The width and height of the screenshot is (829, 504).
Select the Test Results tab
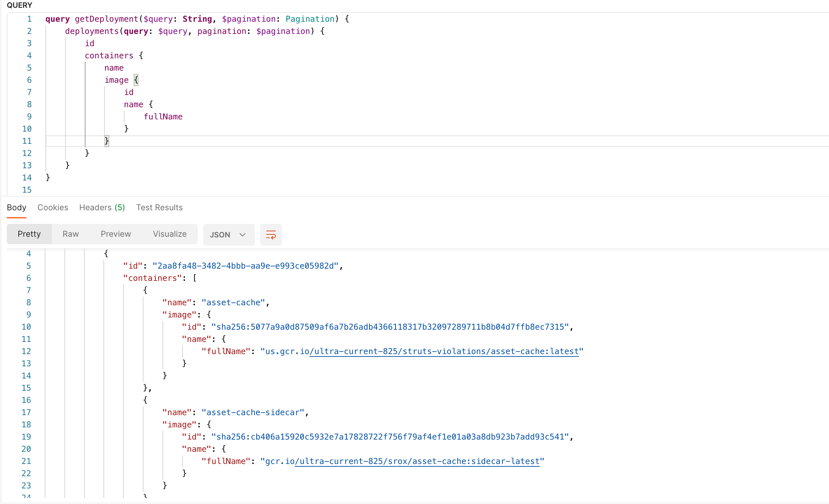[x=159, y=208]
